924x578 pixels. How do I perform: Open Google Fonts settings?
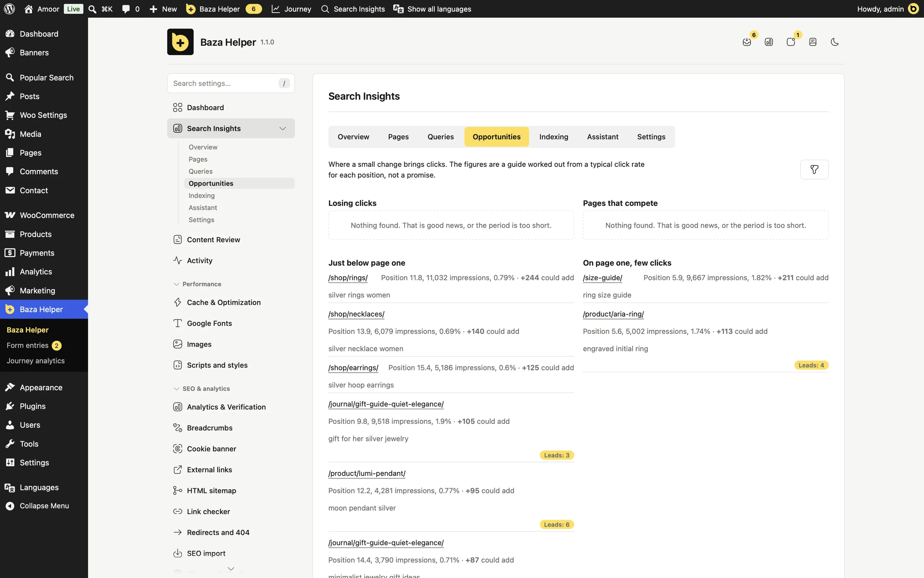pyautogui.click(x=231, y=323)
